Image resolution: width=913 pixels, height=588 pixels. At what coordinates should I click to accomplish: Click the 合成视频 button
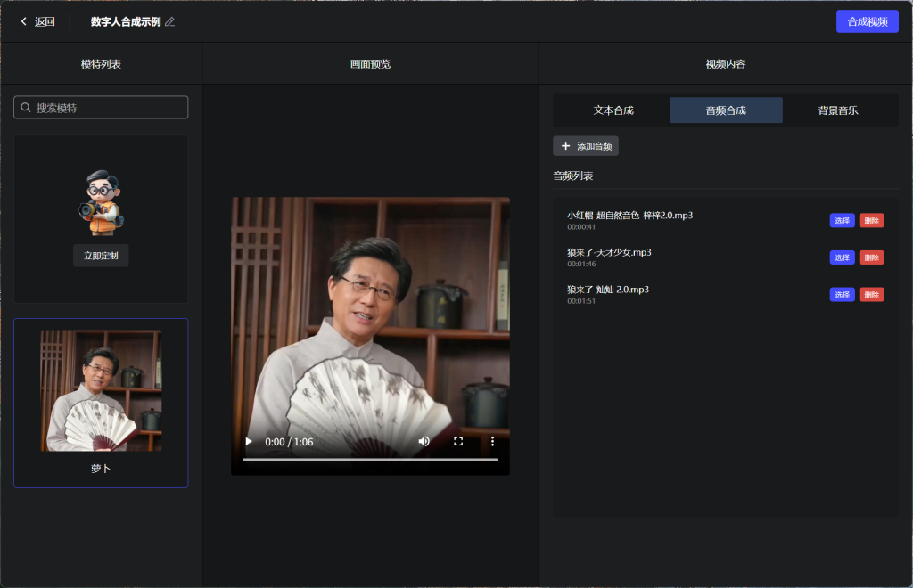click(867, 21)
